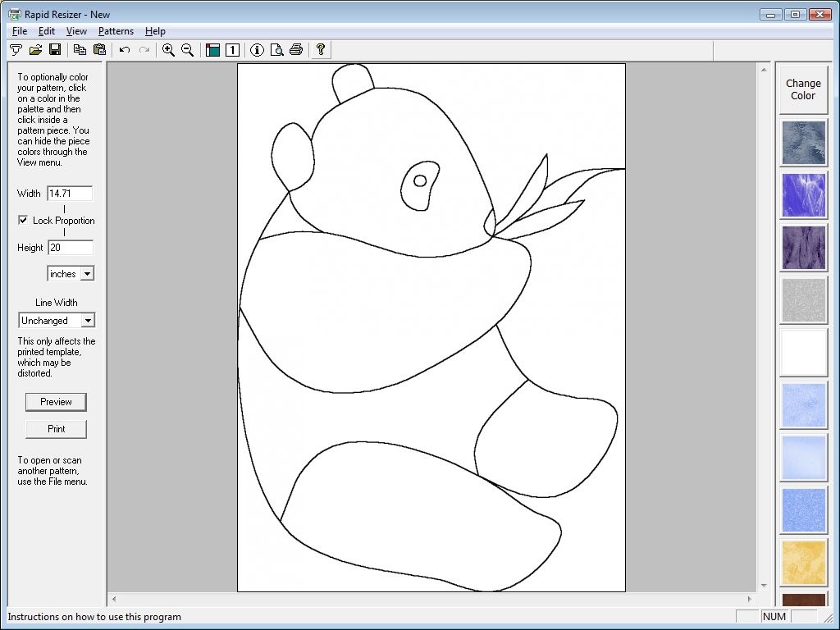Toggle the Lock Proportion checkbox
The image size is (840, 630).
coord(23,221)
